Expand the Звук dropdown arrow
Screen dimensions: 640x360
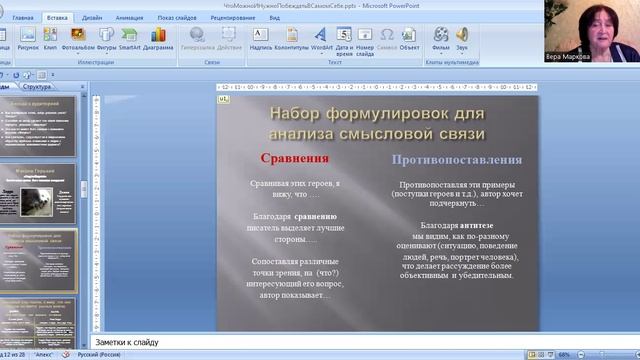pyautogui.click(x=462, y=53)
